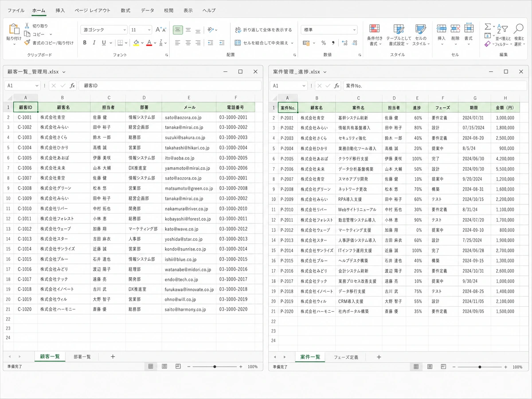Click the text Orientation angled icon
The width and height of the screenshot is (532, 399).
point(211,30)
